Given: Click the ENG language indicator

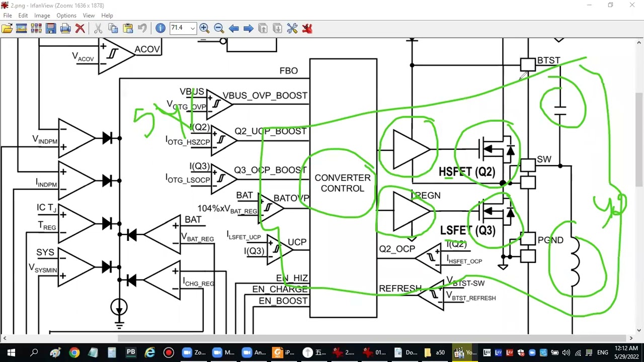Looking at the screenshot, I should click(603, 352).
